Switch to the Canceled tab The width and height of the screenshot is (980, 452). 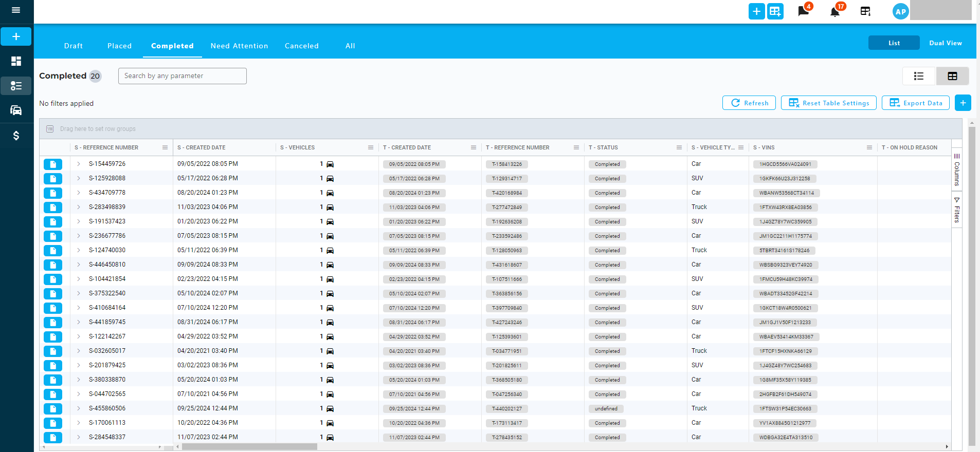(302, 46)
